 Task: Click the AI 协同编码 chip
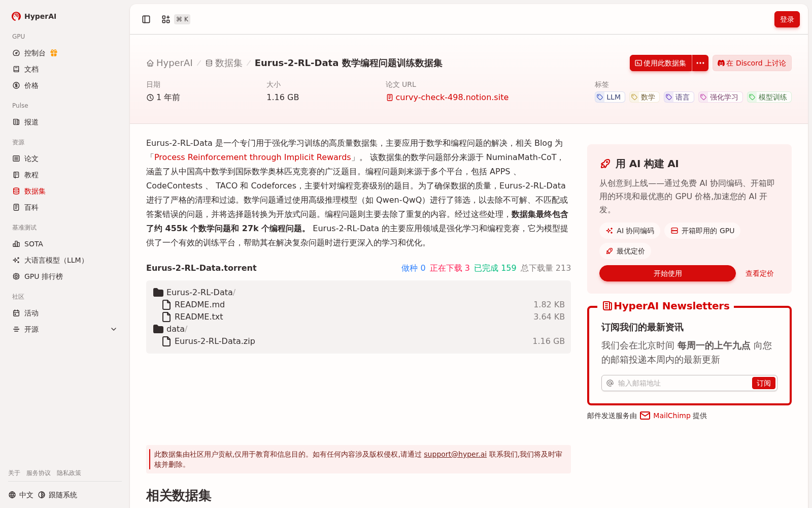pos(630,231)
